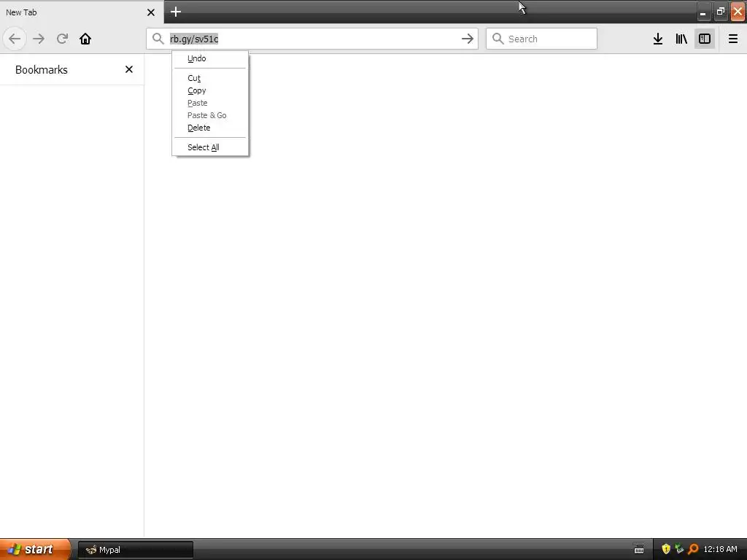Open a new tab with plus button
Viewport: 747px width, 560px height.
coord(176,12)
